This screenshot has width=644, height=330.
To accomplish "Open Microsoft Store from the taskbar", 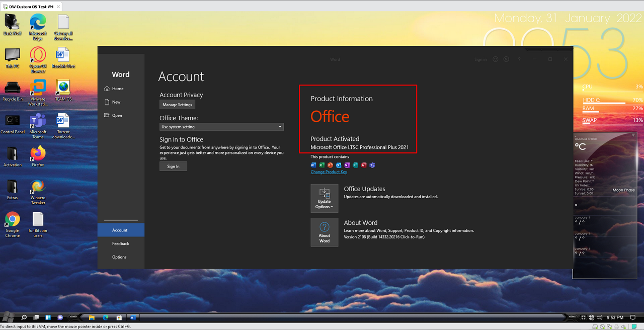I will point(119,318).
